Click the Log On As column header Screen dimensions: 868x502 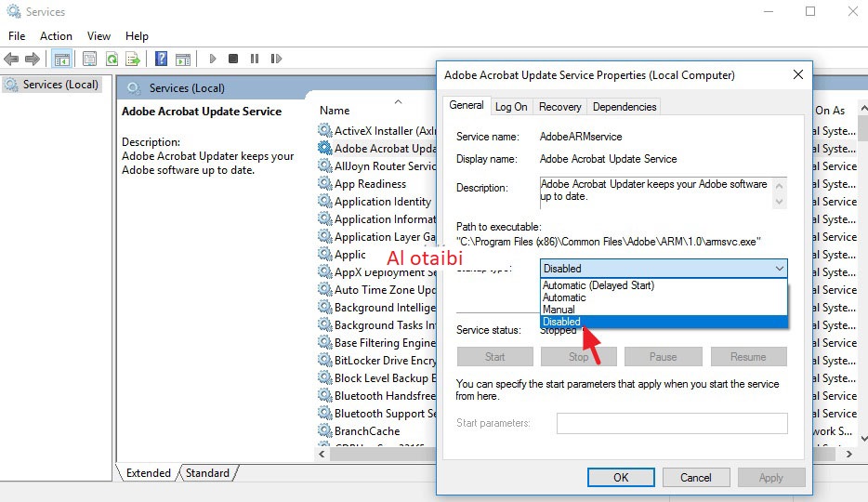point(830,110)
